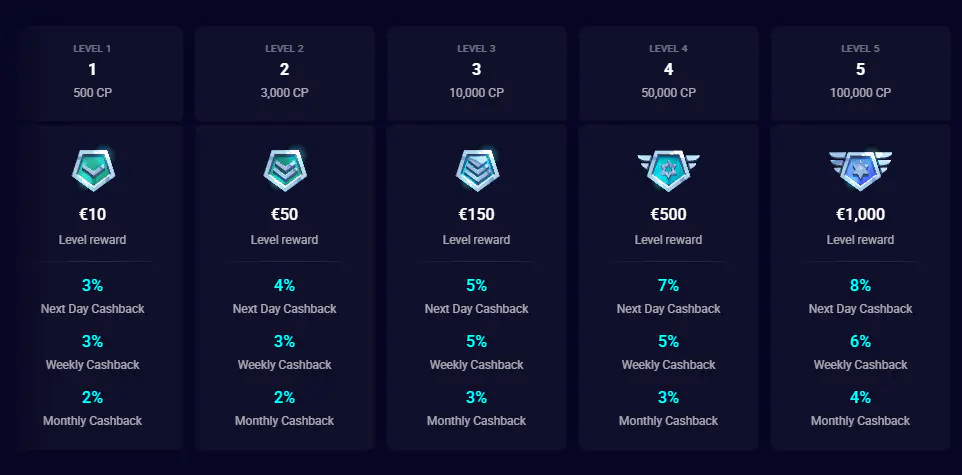Screen dimensions: 962x475
Task: Click Level 4's 7% Next Day Cashback
Action: pos(668,285)
